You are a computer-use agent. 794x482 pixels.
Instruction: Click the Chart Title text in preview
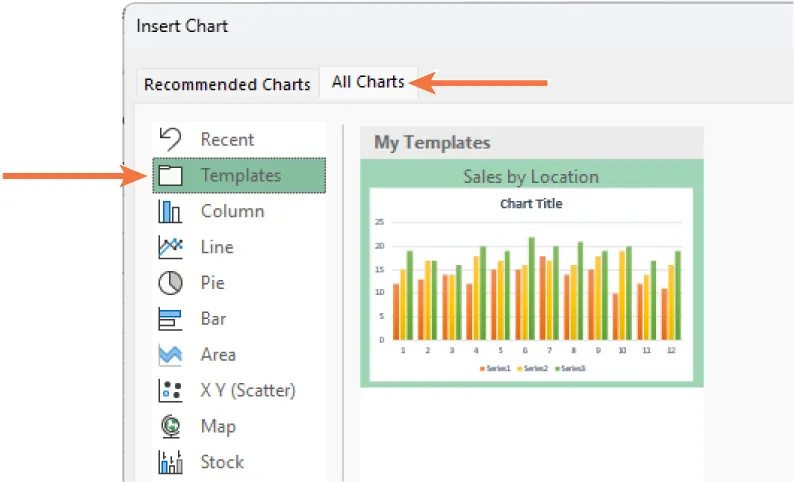pos(531,204)
